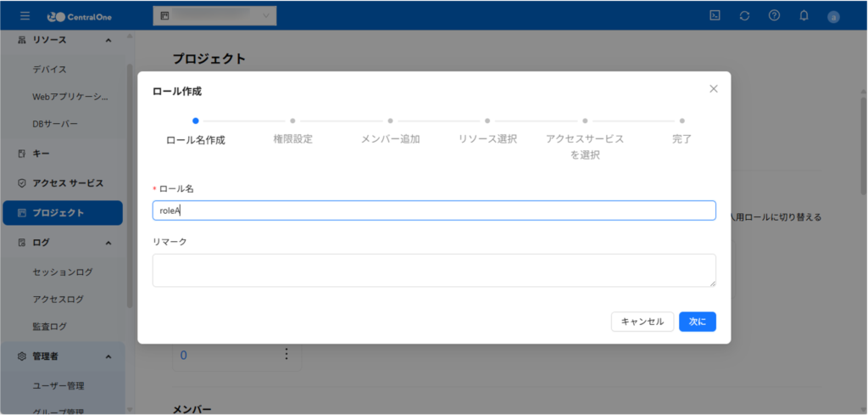Click the three-dot more options icon
The height and width of the screenshot is (415, 868).
287,354
